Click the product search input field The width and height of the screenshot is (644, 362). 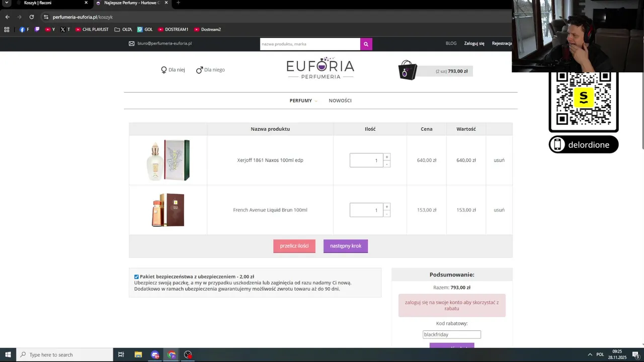click(310, 44)
